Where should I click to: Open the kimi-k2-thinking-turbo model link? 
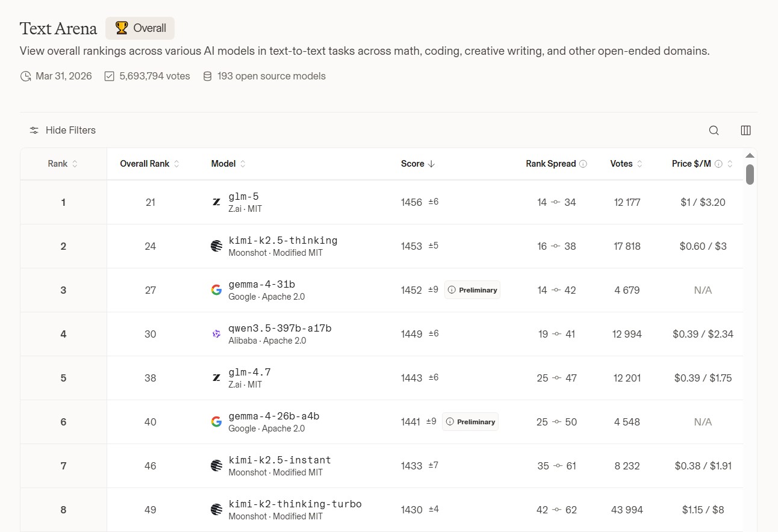pyautogui.click(x=295, y=504)
